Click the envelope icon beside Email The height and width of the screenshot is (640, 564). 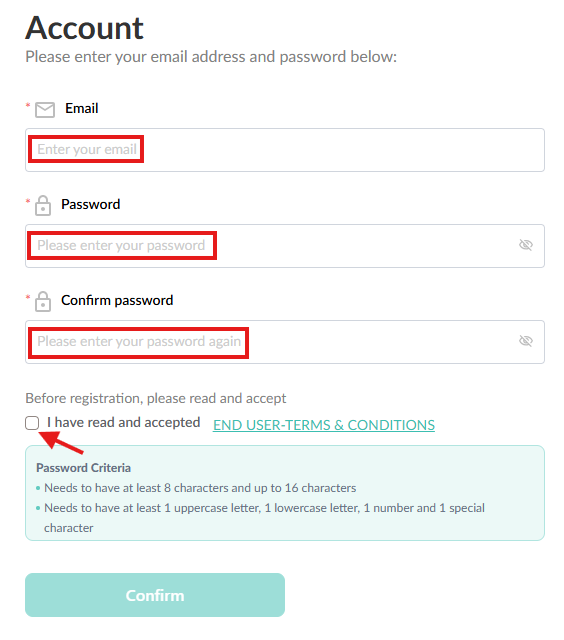point(44,110)
